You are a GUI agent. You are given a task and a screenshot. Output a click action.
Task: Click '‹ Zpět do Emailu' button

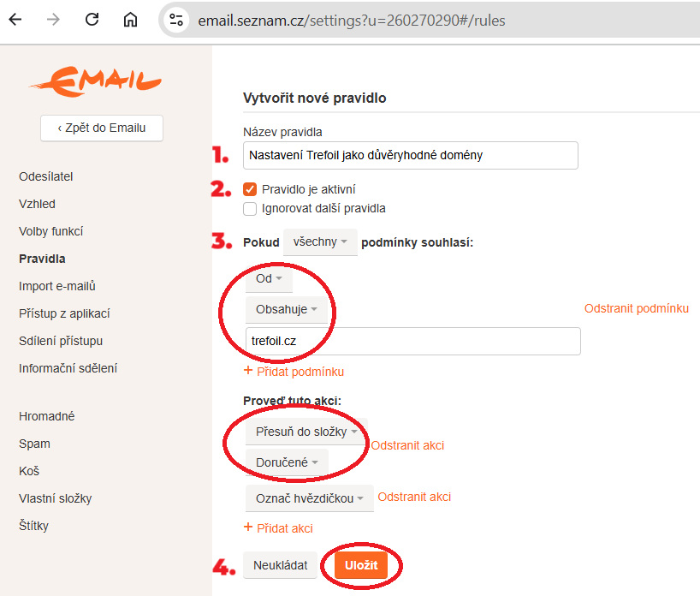tap(102, 128)
